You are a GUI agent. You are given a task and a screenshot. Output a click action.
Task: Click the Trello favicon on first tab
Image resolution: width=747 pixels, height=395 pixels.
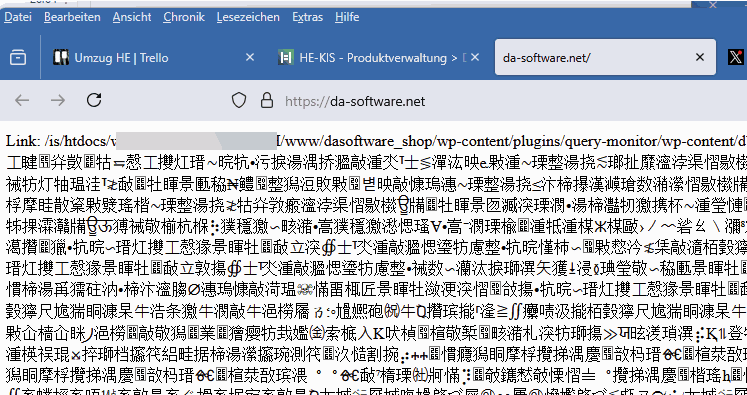(x=61, y=58)
